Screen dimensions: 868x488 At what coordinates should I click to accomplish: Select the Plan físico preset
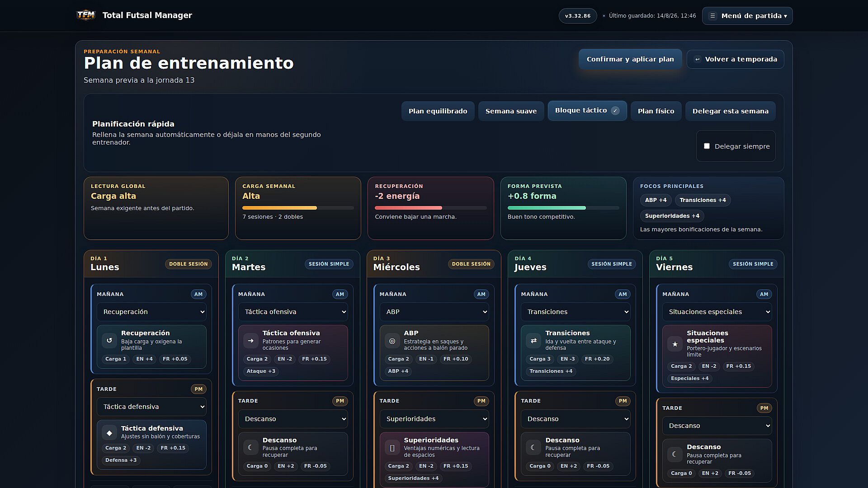click(656, 111)
